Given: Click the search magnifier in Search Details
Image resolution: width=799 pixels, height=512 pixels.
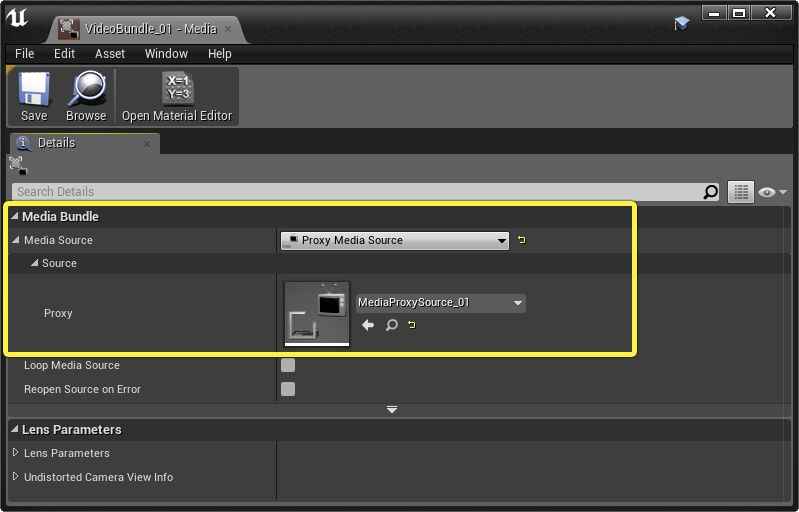Looking at the screenshot, I should tap(710, 192).
